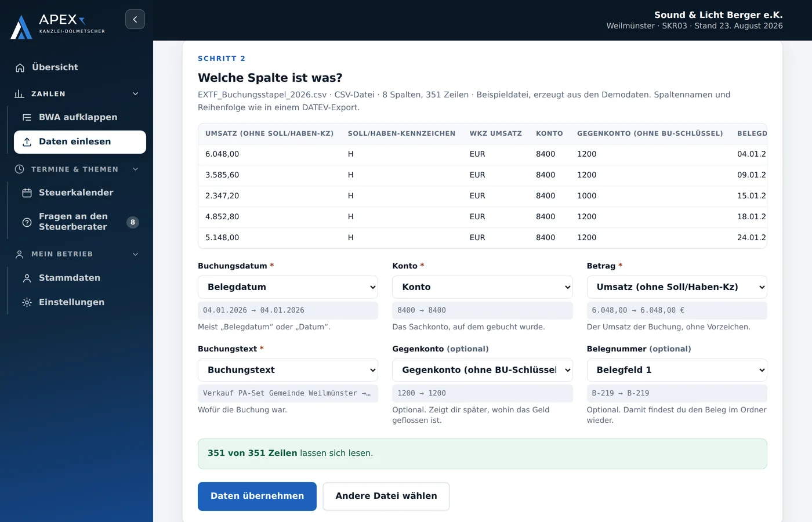Open the Buchungsdatum column dropdown
The image size is (812, 522).
click(288, 287)
